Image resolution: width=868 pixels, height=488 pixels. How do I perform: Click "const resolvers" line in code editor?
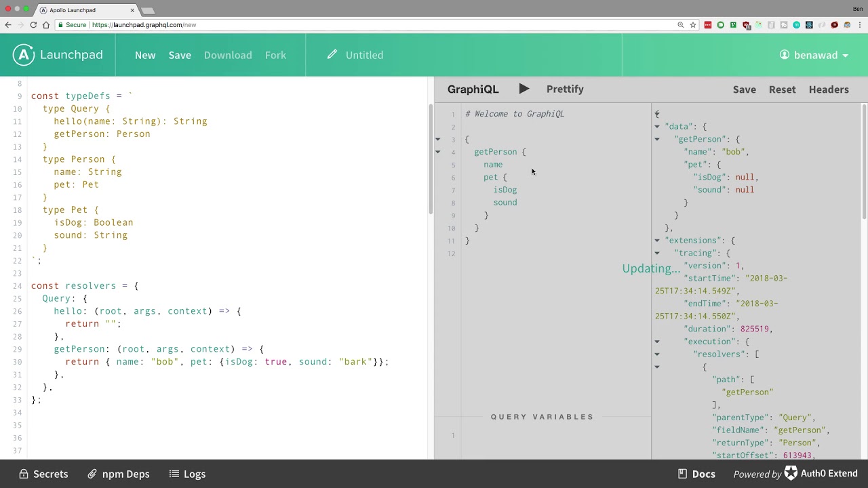tap(85, 286)
